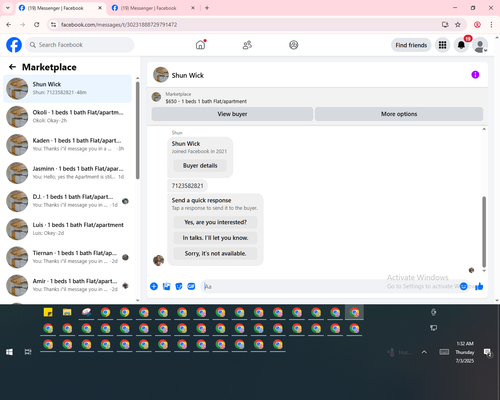The height and width of the screenshot is (400, 500).
Task: Open File Explorer from the taskbar
Action: 67,312
